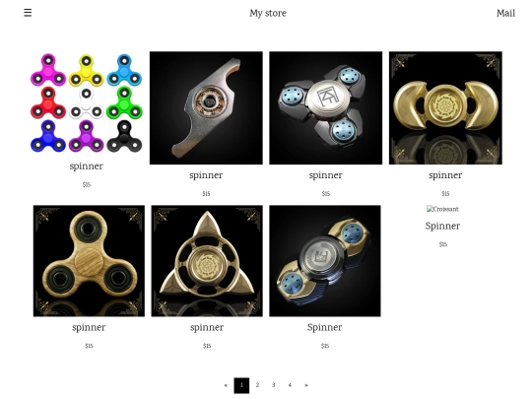
Task: Go to next page with » arrow
Action: [306, 385]
